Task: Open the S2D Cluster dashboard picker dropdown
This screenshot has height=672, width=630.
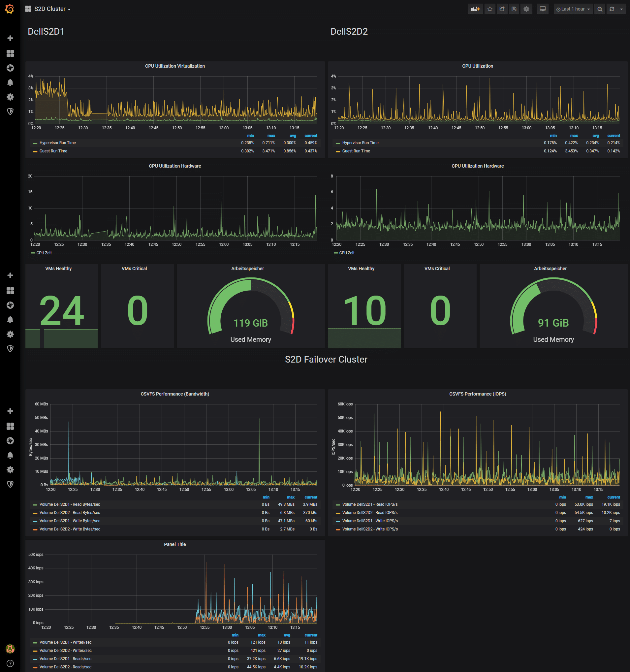Action: 52,9
